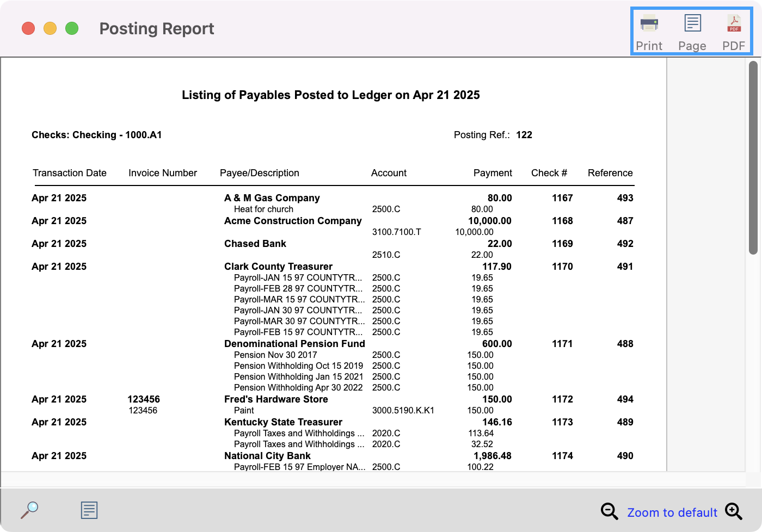Image resolution: width=762 pixels, height=532 pixels.
Task: Zoom in with the plus magnifier icon
Action: tap(734, 511)
